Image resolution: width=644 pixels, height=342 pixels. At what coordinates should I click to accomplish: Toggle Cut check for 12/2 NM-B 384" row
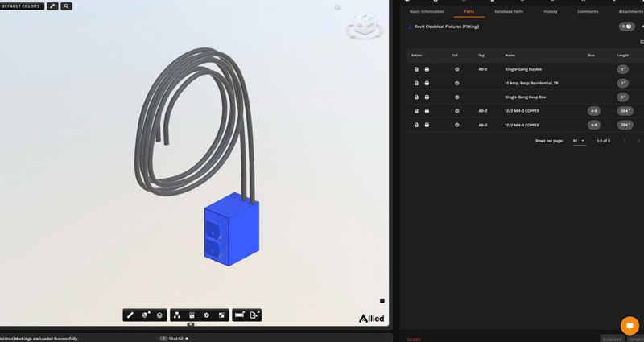(x=456, y=111)
